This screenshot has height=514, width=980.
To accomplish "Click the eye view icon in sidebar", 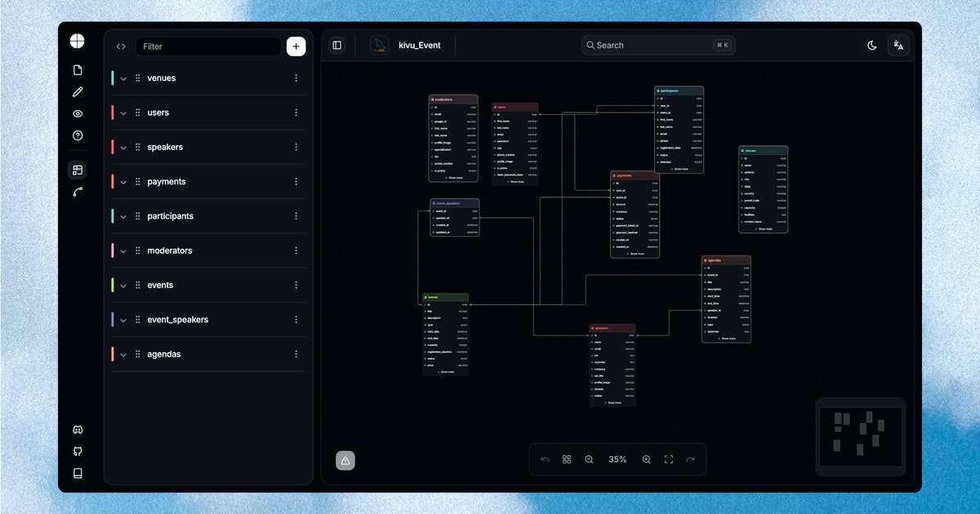I will point(78,114).
